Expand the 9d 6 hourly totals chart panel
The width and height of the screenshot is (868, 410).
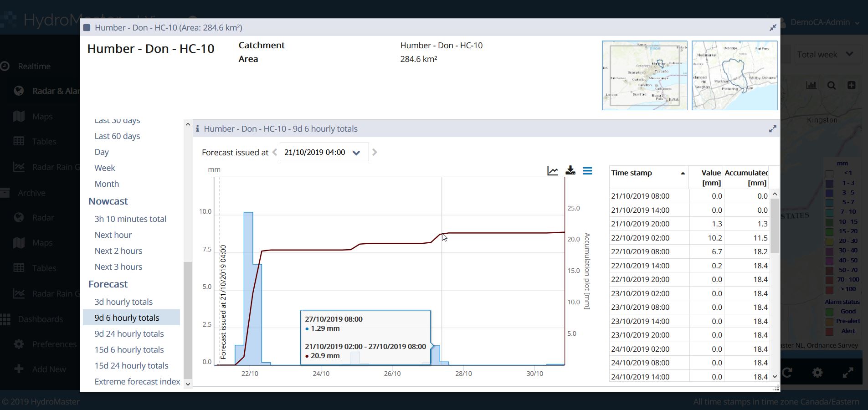point(772,129)
